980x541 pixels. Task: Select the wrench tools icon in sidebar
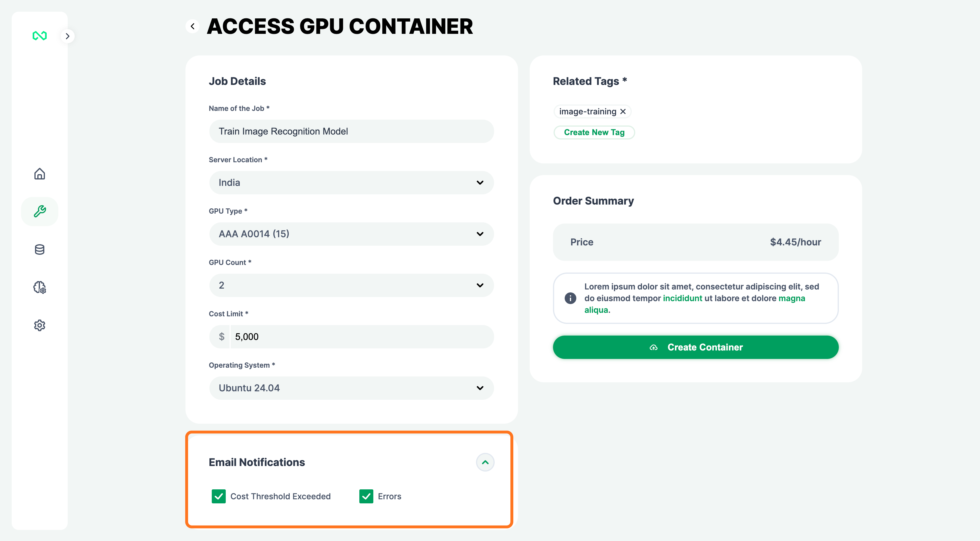coord(40,211)
